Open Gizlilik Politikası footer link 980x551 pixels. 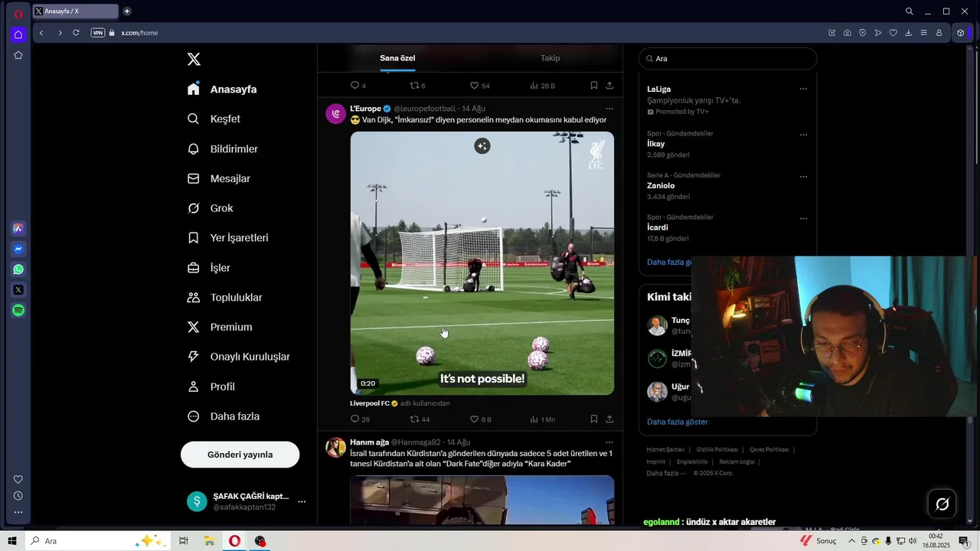717,450
